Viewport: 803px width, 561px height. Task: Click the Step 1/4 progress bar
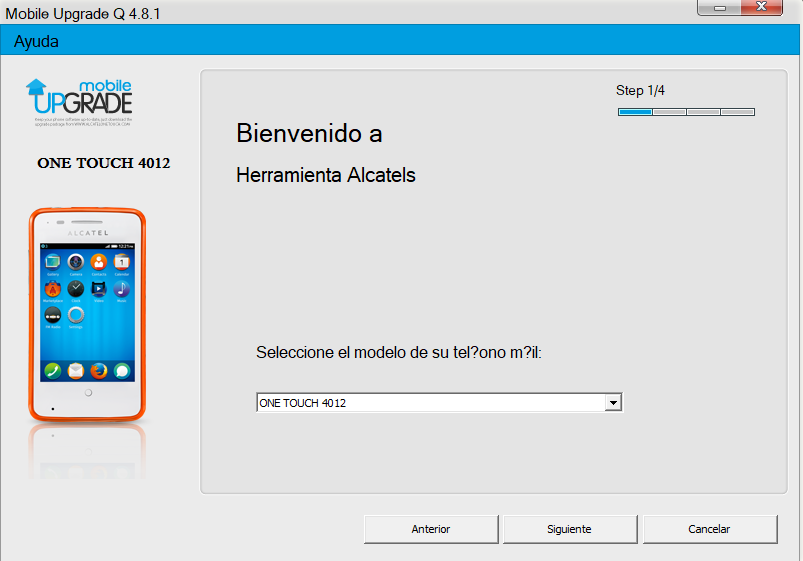tap(686, 112)
